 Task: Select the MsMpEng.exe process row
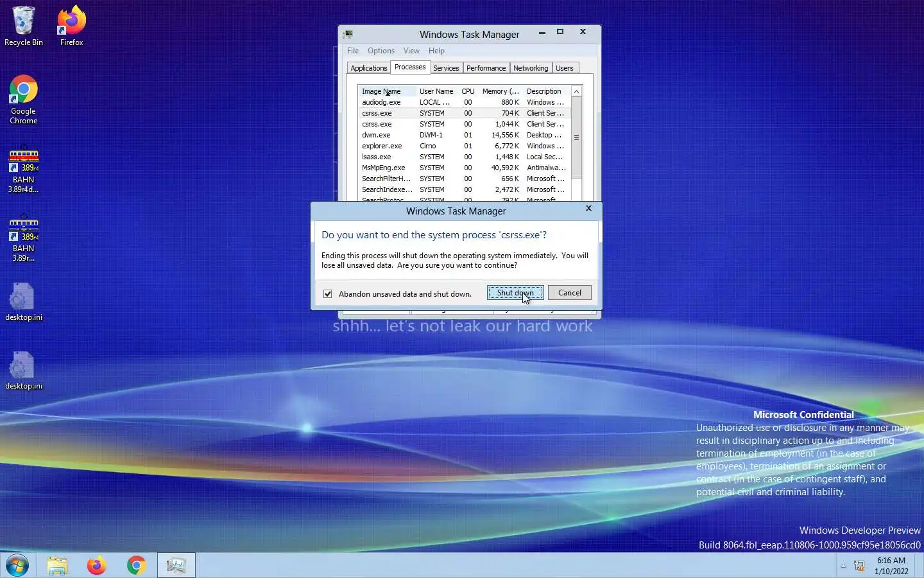click(x=464, y=168)
